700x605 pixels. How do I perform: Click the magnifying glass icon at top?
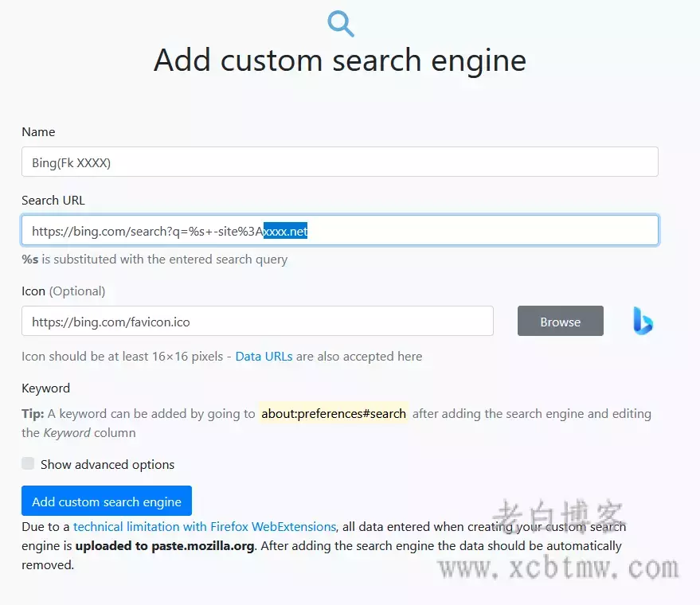click(341, 23)
